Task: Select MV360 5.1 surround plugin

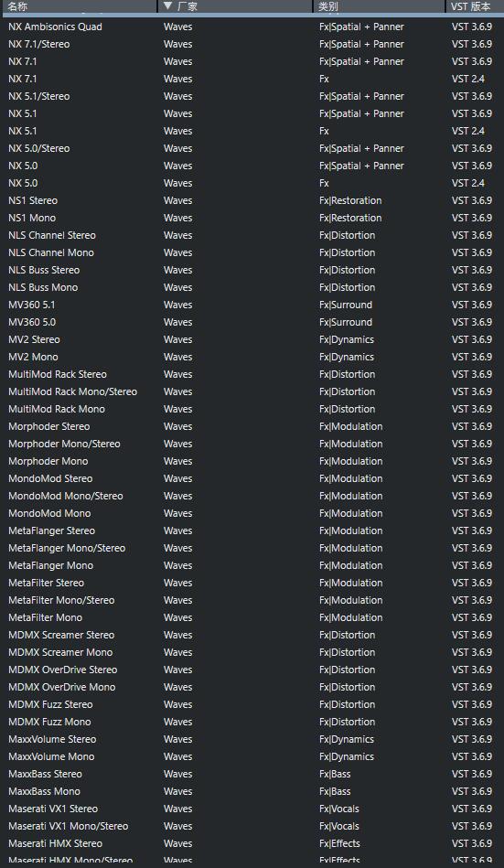Action: (x=252, y=305)
